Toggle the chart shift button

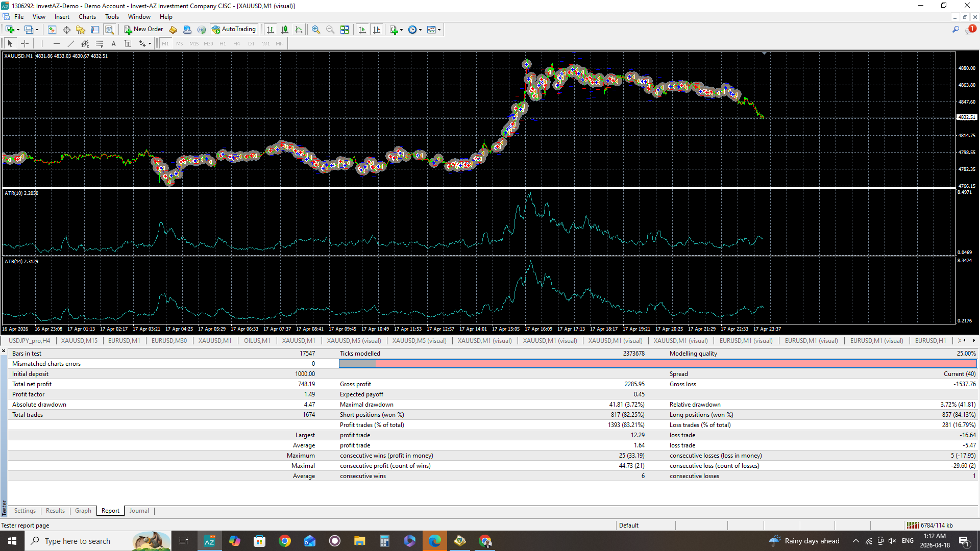pyautogui.click(x=377, y=30)
